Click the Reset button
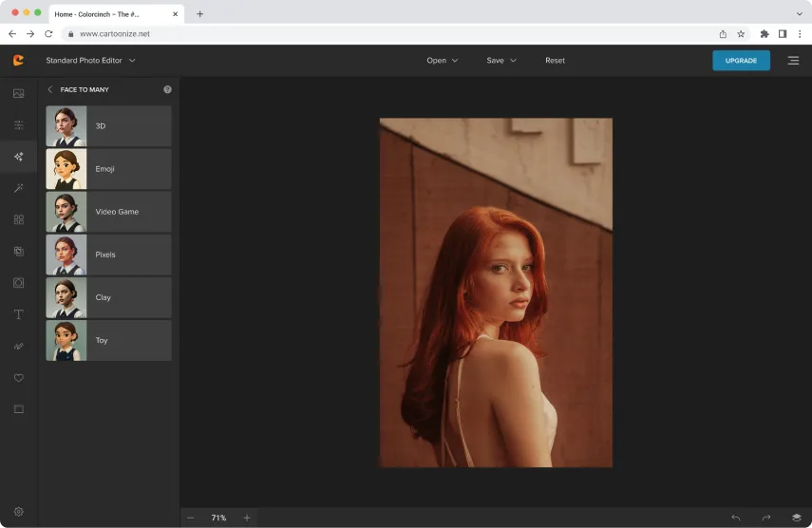The image size is (812, 528). (555, 61)
